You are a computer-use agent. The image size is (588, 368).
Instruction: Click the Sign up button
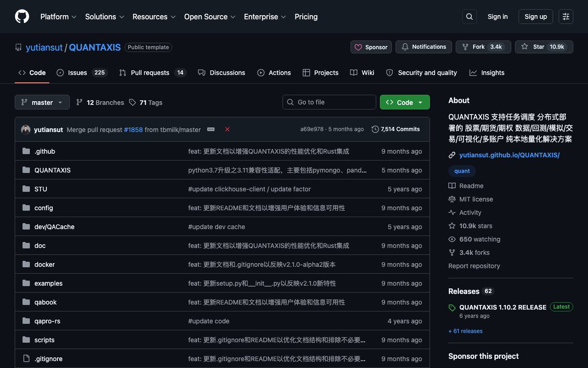536,17
